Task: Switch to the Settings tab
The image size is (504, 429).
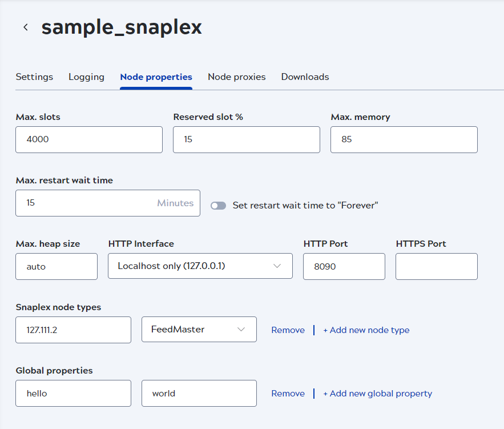Action: 34,77
